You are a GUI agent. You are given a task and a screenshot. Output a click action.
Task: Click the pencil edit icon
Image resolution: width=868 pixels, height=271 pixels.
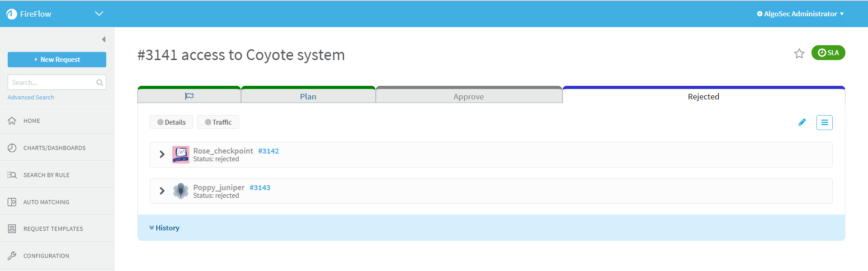[802, 122]
